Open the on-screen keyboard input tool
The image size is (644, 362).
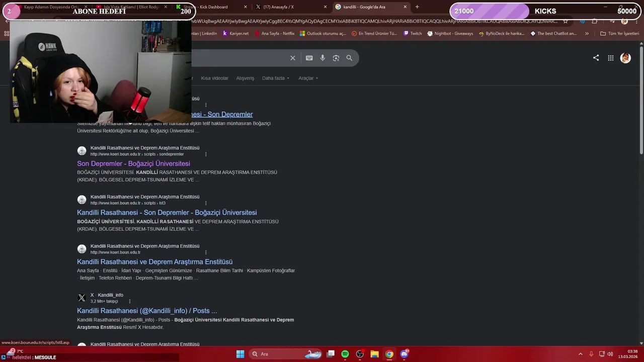click(309, 58)
